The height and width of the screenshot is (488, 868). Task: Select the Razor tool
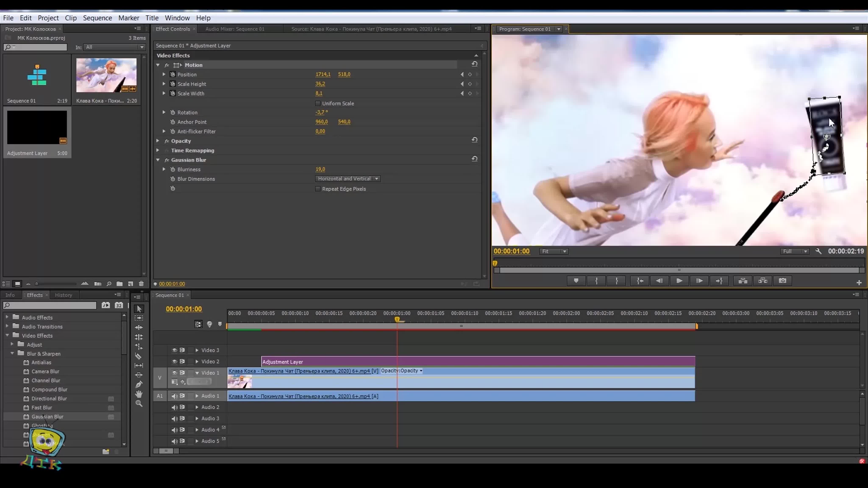pyautogui.click(x=139, y=356)
